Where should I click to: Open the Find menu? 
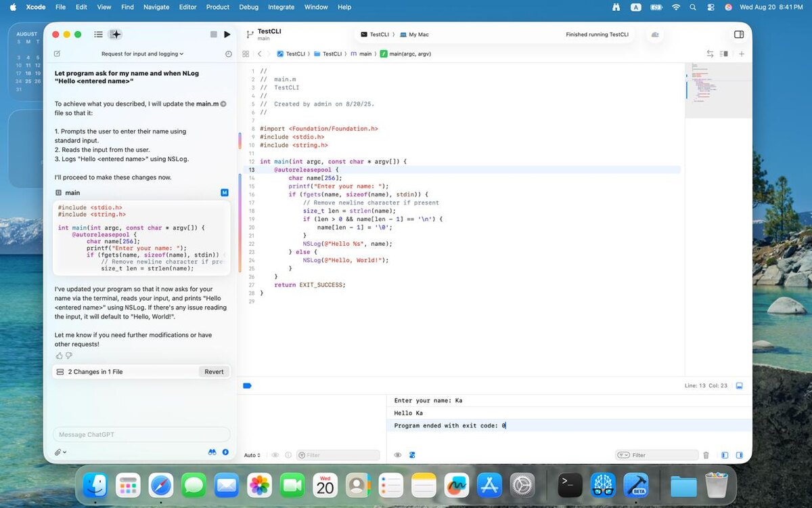127,7
